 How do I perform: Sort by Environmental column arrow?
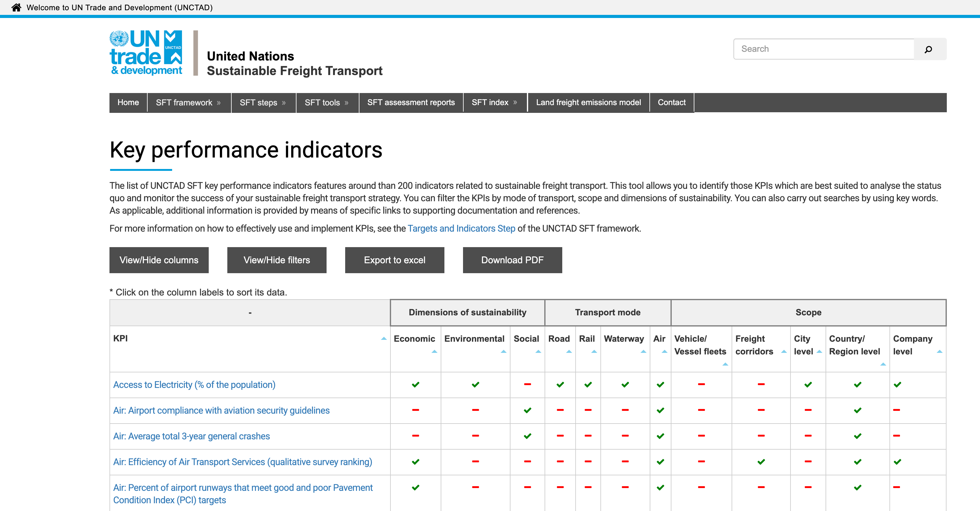pos(503,352)
